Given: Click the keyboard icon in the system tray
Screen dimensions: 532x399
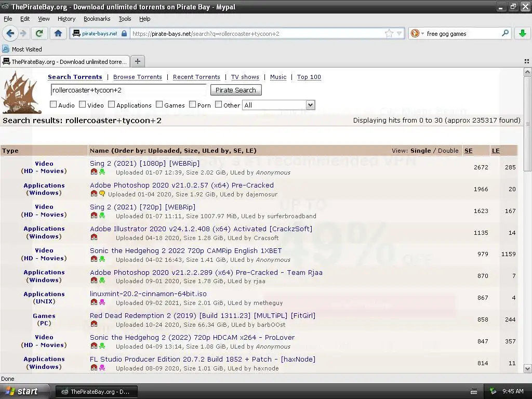Looking at the screenshot, I should pos(474,392).
